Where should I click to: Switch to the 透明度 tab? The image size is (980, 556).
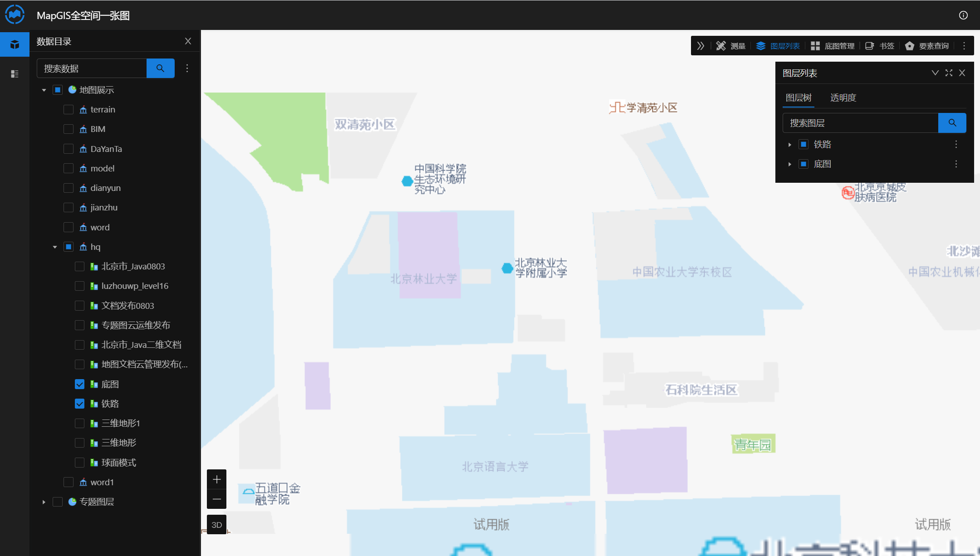click(x=843, y=98)
